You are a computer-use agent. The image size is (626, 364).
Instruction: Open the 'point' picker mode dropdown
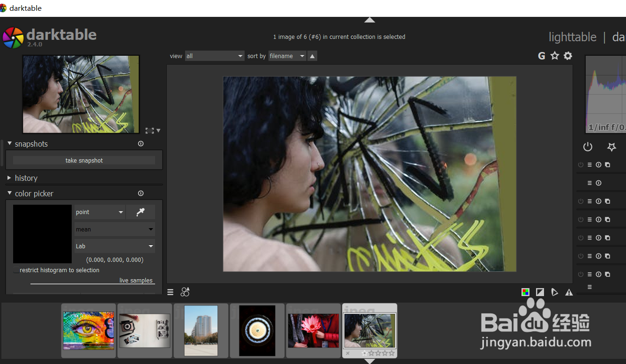[x=99, y=212]
